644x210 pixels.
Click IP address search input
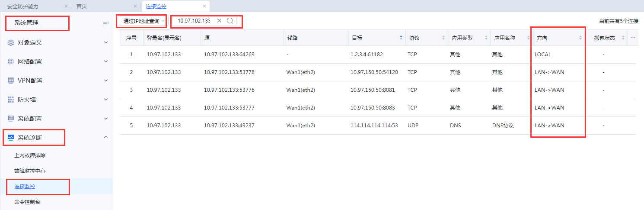[194, 21]
